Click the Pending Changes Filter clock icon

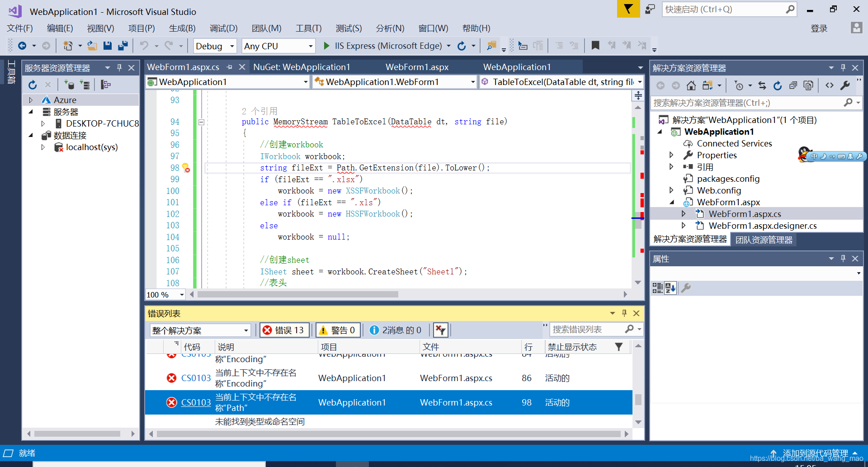pyautogui.click(x=739, y=85)
